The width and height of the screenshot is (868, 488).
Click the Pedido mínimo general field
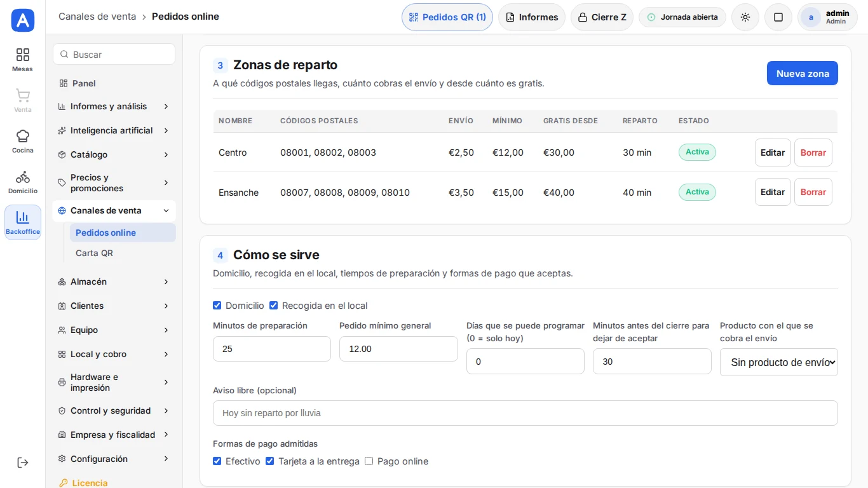(398, 349)
